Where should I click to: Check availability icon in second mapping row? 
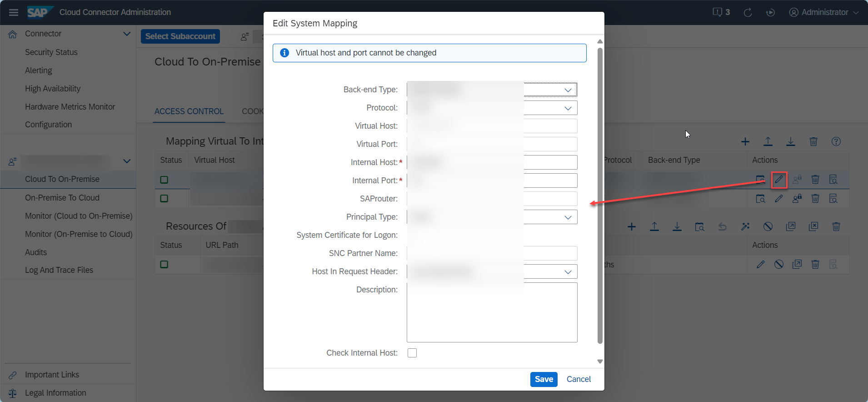pos(760,199)
